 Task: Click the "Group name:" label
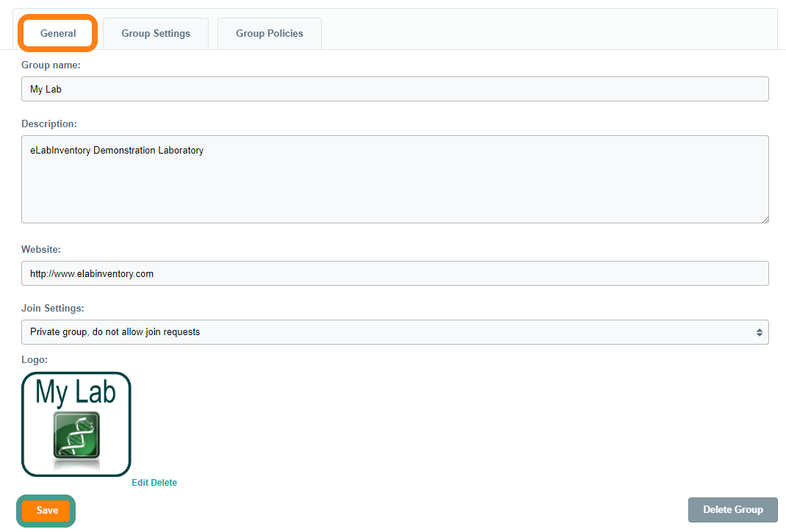(51, 65)
